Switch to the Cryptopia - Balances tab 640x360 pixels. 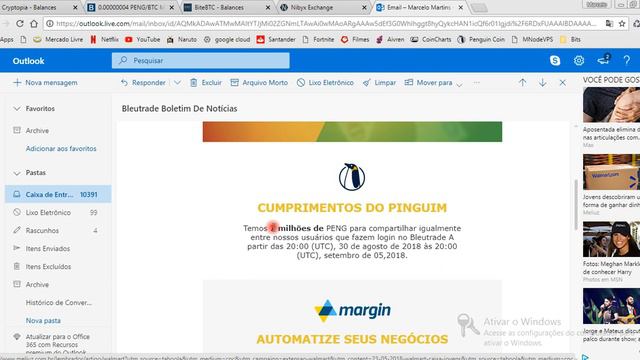tap(38, 7)
